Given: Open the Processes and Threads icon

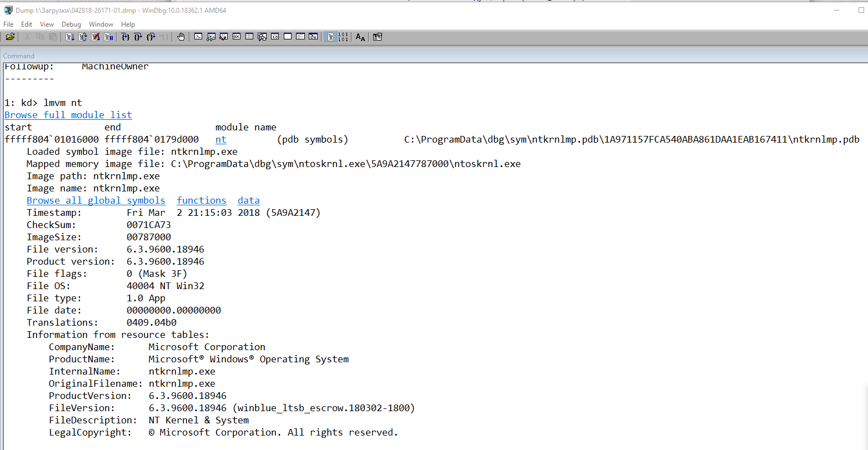Looking at the screenshot, I should coord(300,37).
